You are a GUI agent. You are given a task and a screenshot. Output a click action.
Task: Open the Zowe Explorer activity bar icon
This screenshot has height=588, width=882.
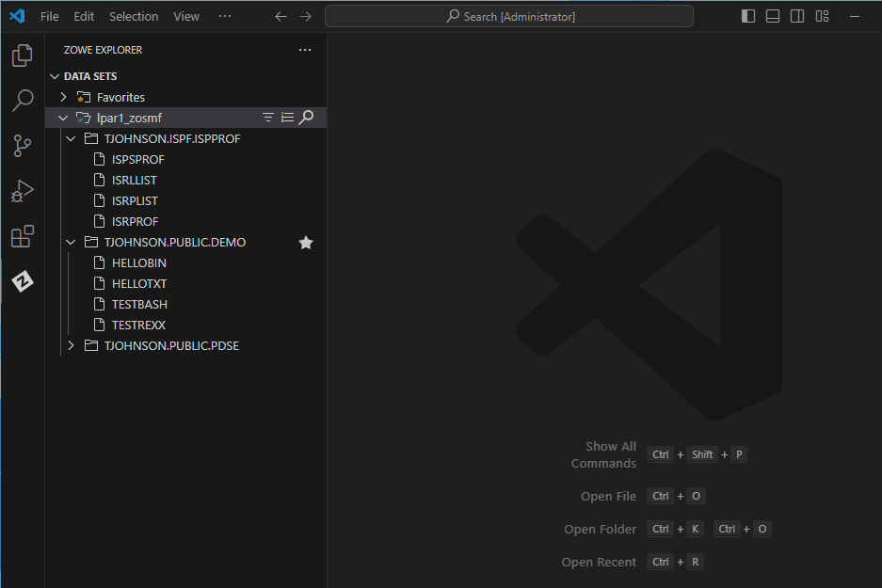(x=23, y=280)
